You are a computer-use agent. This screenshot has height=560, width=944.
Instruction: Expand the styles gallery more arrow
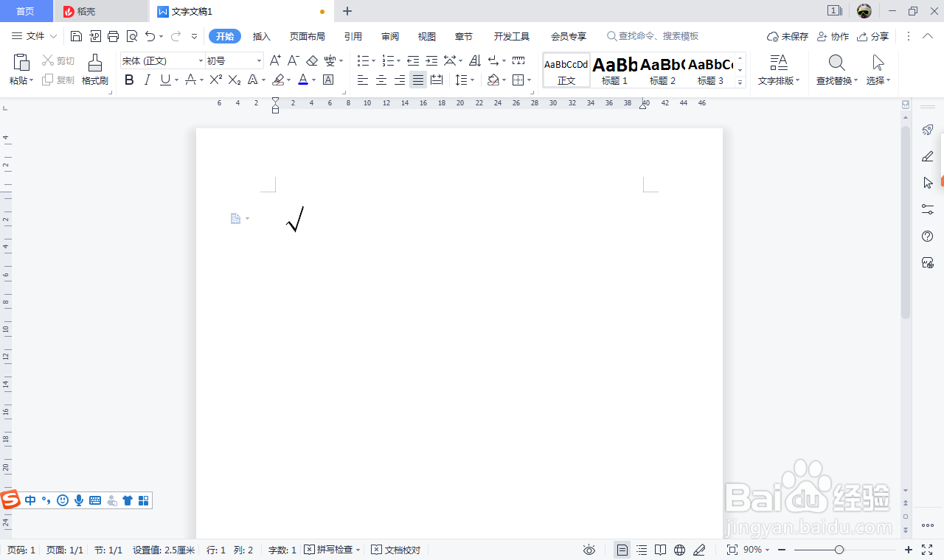tap(741, 82)
